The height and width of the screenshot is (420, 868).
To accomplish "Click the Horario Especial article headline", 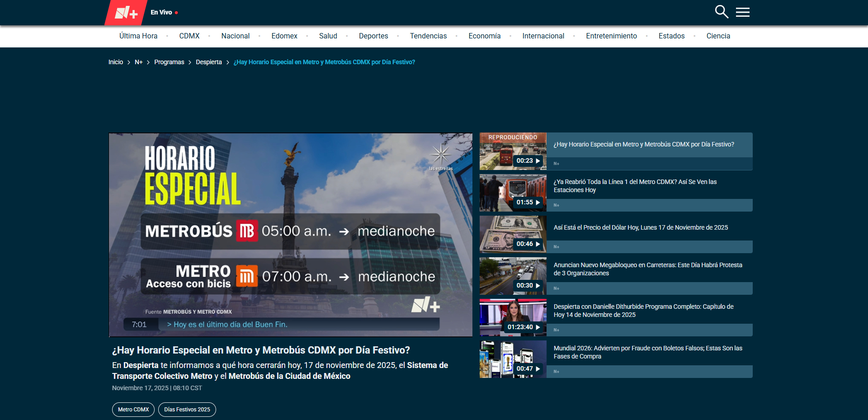I will click(x=261, y=350).
